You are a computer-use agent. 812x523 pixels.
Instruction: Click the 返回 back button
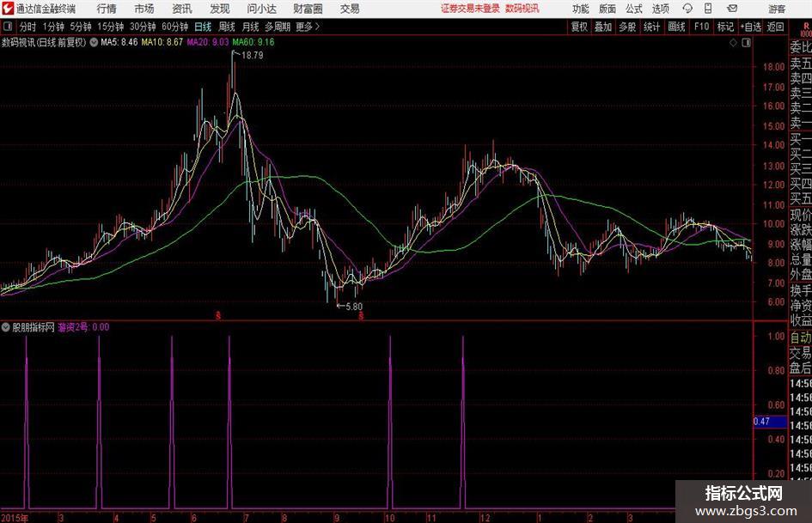(775, 27)
